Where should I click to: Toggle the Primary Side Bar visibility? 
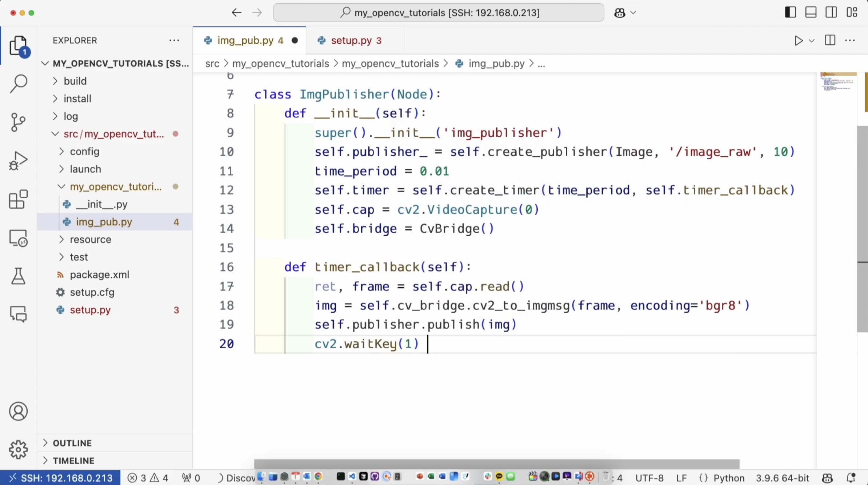pos(790,13)
